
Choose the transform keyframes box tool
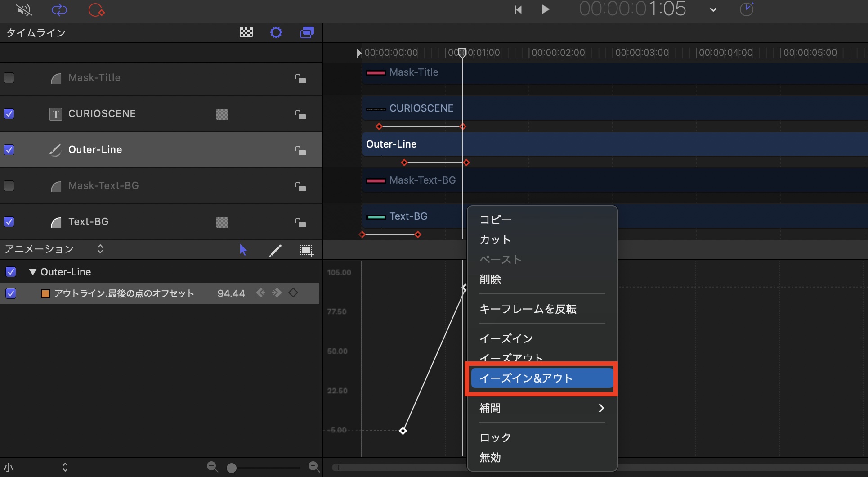307,250
